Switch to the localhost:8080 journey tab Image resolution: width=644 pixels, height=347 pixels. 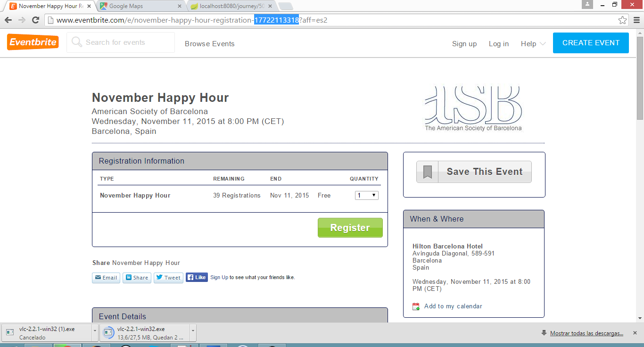(231, 6)
